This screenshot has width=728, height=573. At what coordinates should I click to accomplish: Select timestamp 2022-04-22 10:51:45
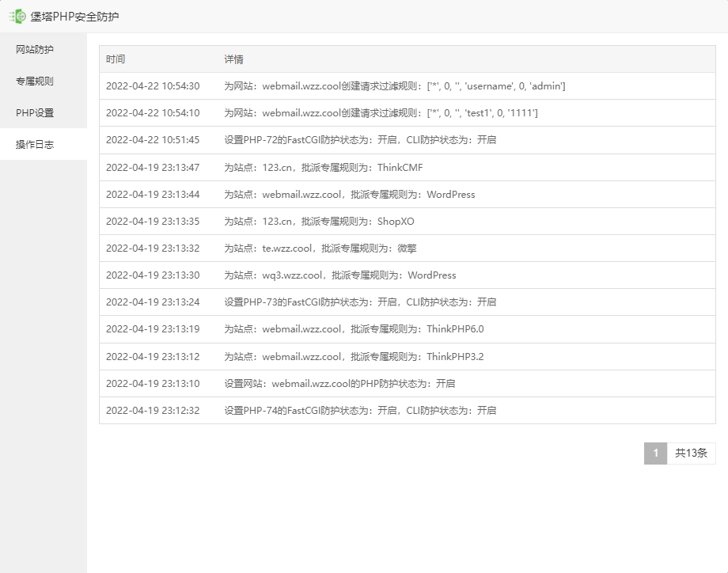153,140
